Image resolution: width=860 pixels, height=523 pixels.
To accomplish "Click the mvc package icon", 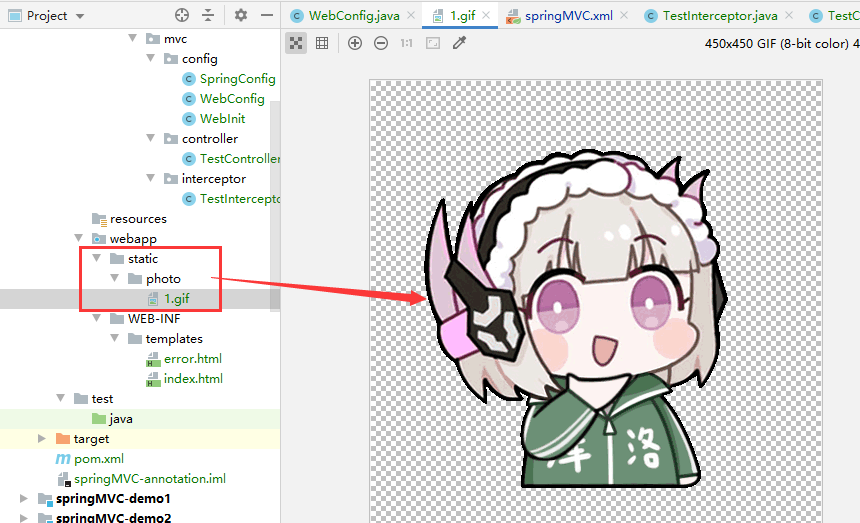I will pyautogui.click(x=153, y=38).
